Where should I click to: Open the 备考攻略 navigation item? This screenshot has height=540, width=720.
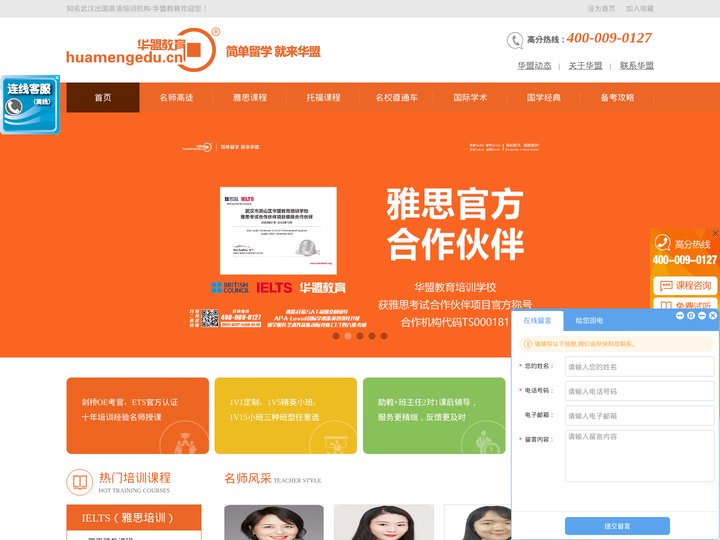tap(617, 97)
